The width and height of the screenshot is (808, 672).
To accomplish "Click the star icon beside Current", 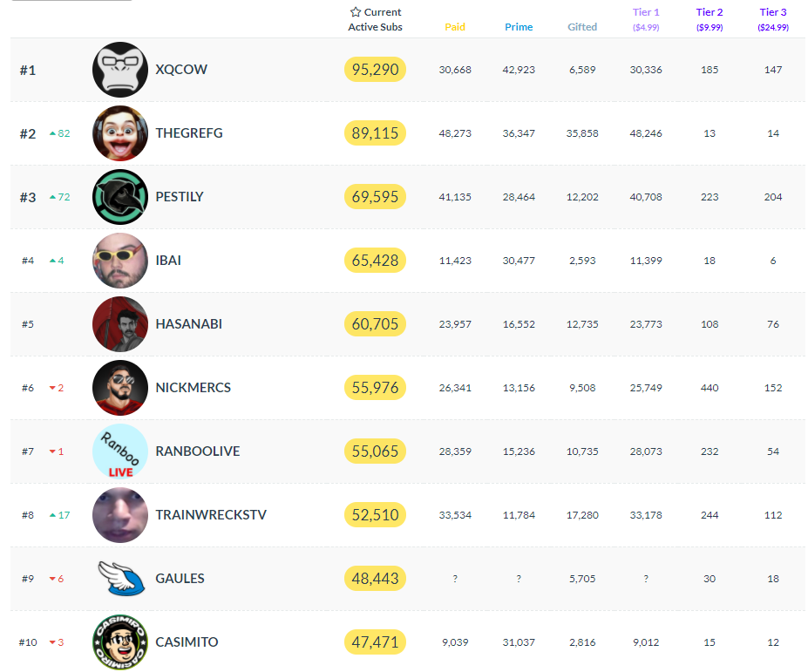I will 356,12.
